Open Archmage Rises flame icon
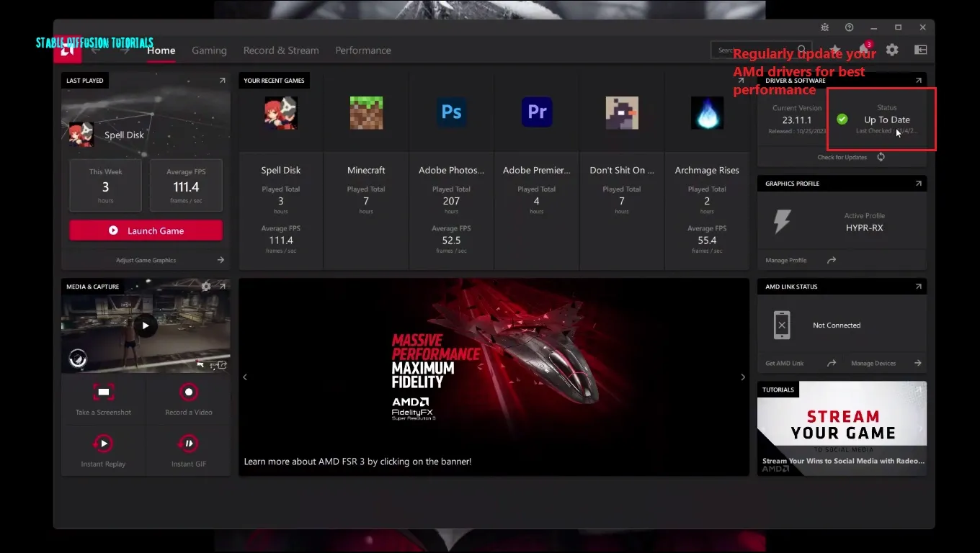 point(707,113)
